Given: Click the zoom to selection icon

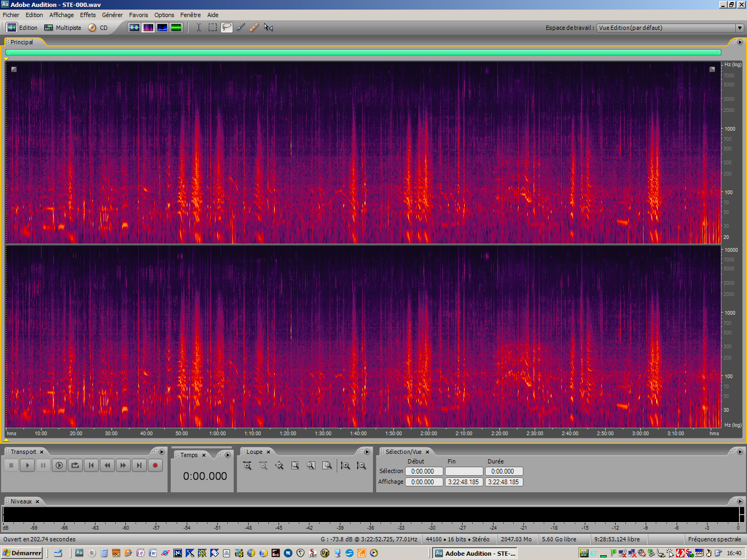Looking at the screenshot, I should click(296, 465).
